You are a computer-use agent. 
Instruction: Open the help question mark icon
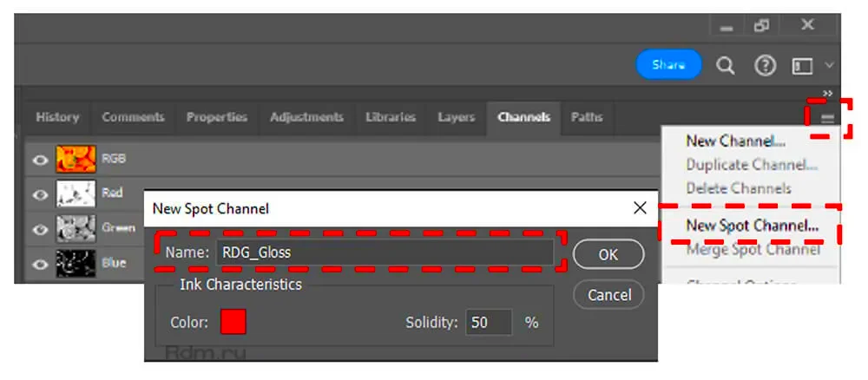click(765, 66)
